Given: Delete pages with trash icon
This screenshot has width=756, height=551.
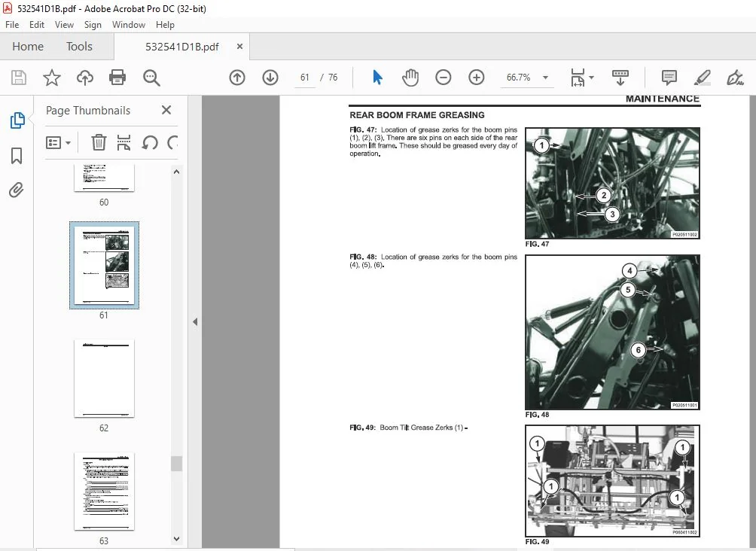Looking at the screenshot, I should pos(99,143).
